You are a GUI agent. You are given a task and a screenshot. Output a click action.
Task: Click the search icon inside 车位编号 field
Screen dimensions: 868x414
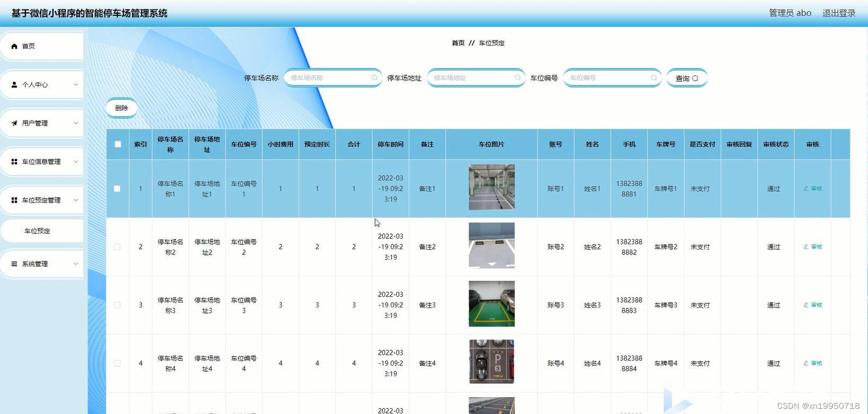click(654, 78)
